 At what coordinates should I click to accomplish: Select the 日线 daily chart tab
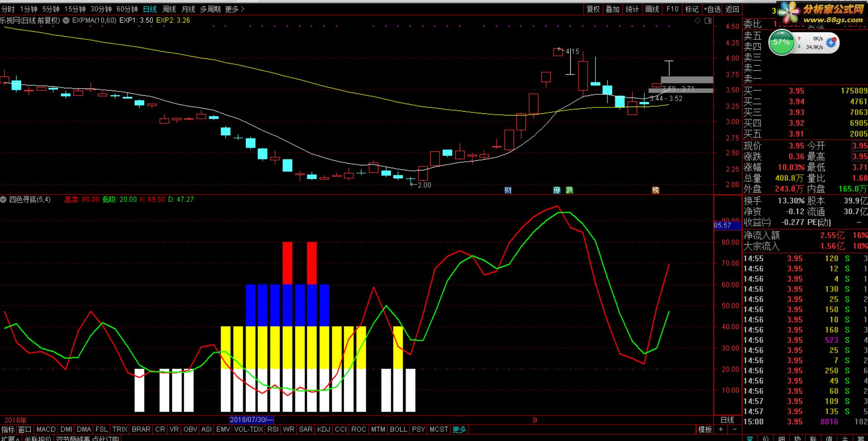(x=150, y=9)
